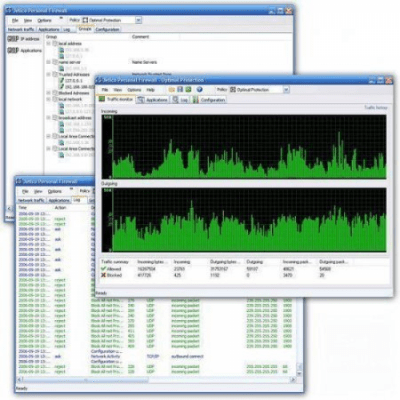Open the Policy dropdown in front window

(286, 89)
